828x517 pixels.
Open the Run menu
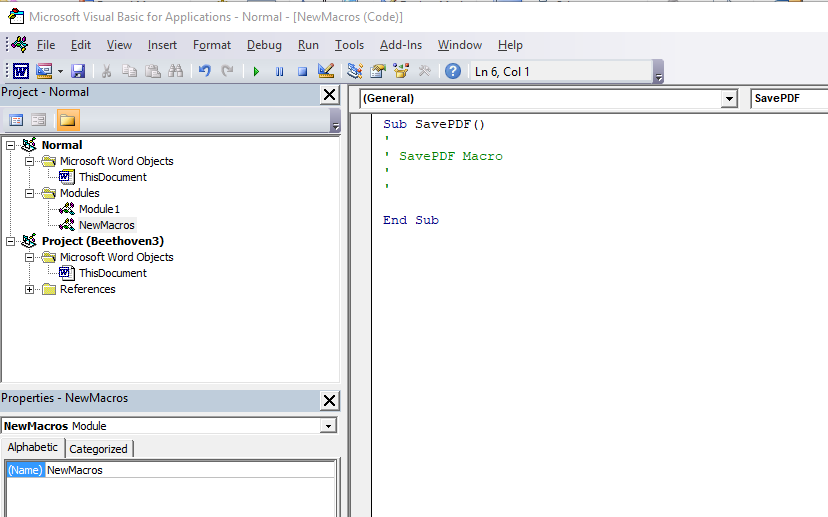pyautogui.click(x=308, y=45)
